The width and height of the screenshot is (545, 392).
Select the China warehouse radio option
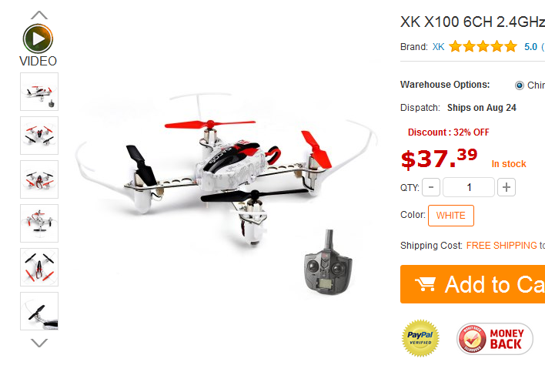tap(520, 85)
